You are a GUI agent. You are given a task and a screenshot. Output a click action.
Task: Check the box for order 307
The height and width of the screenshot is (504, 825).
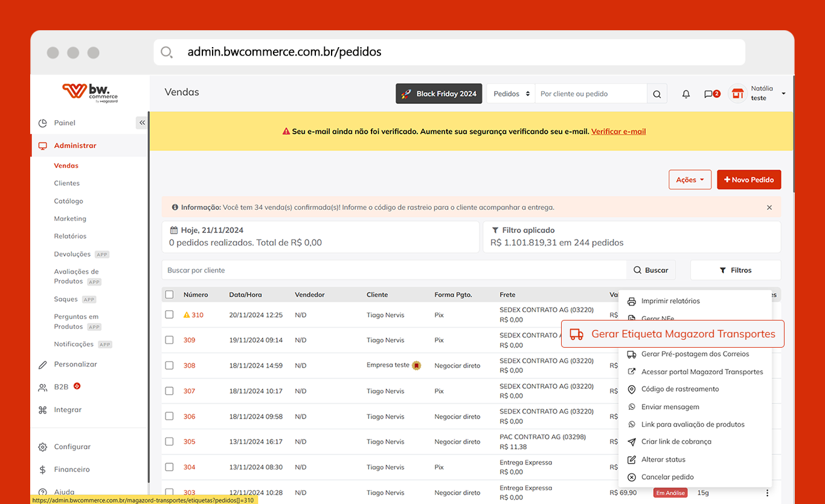[169, 391]
